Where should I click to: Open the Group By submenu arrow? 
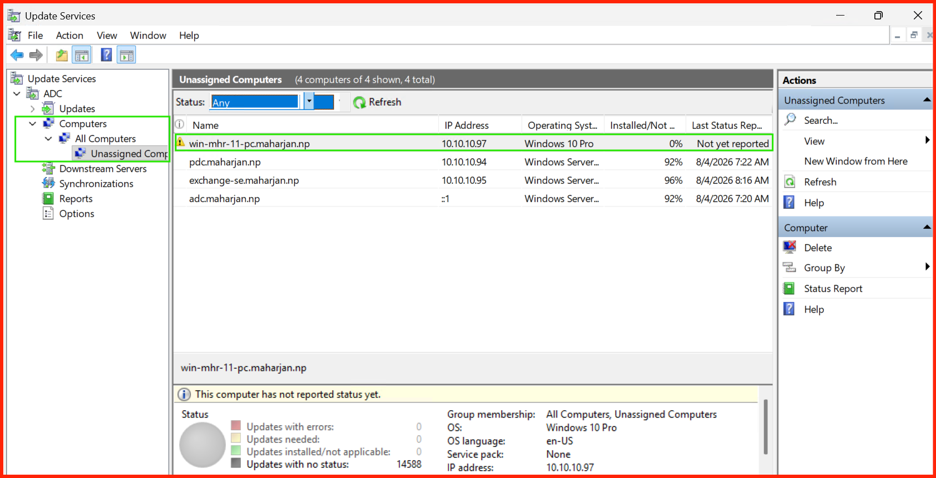[928, 267]
